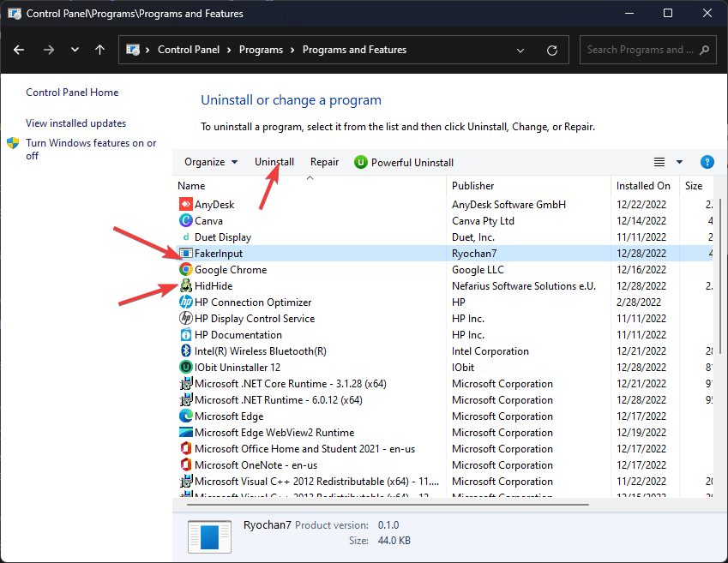Click the Powerful Uninstall toolbar button

[x=404, y=162]
